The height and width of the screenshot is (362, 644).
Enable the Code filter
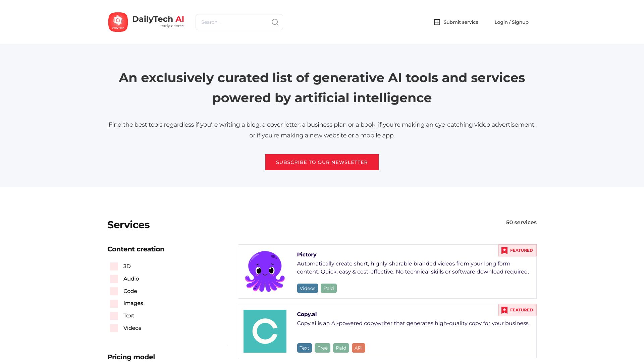pos(114,291)
